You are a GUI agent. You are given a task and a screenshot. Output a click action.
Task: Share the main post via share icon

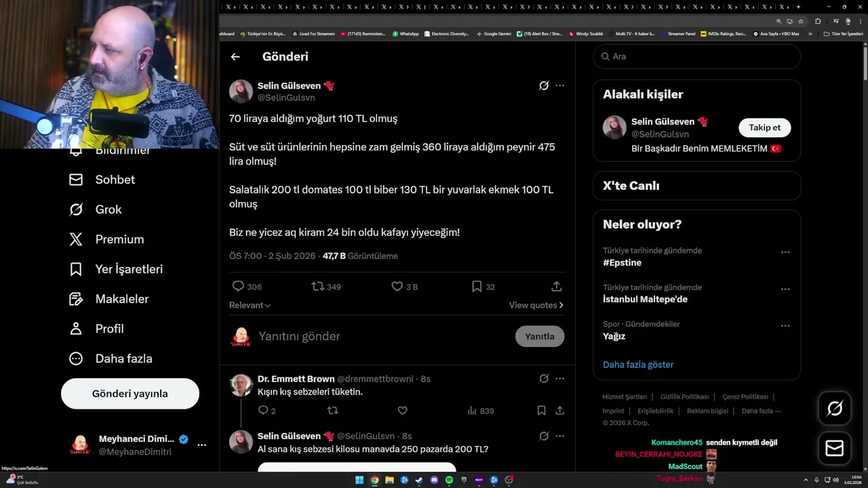point(557,287)
